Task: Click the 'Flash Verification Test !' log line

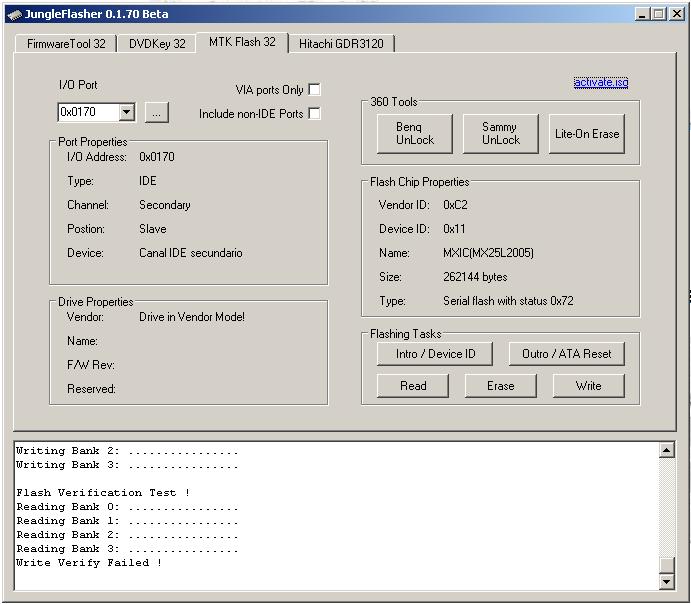Action: [103, 493]
